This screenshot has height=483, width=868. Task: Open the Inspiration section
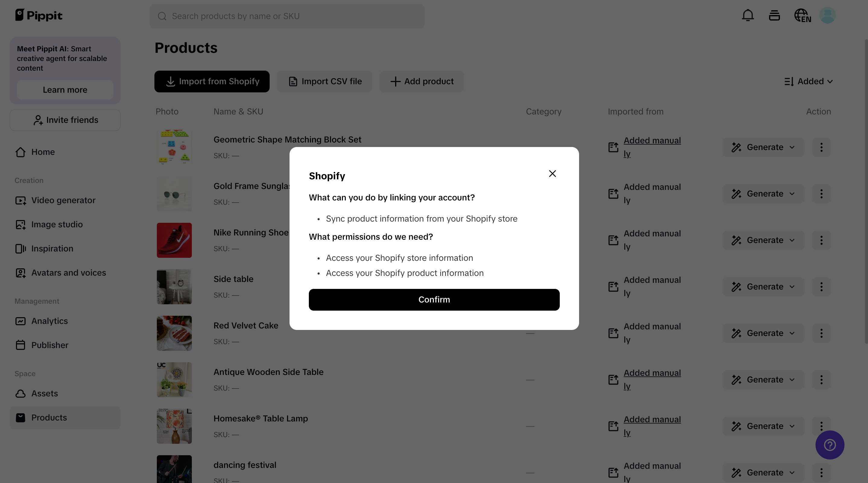pyautogui.click(x=52, y=248)
